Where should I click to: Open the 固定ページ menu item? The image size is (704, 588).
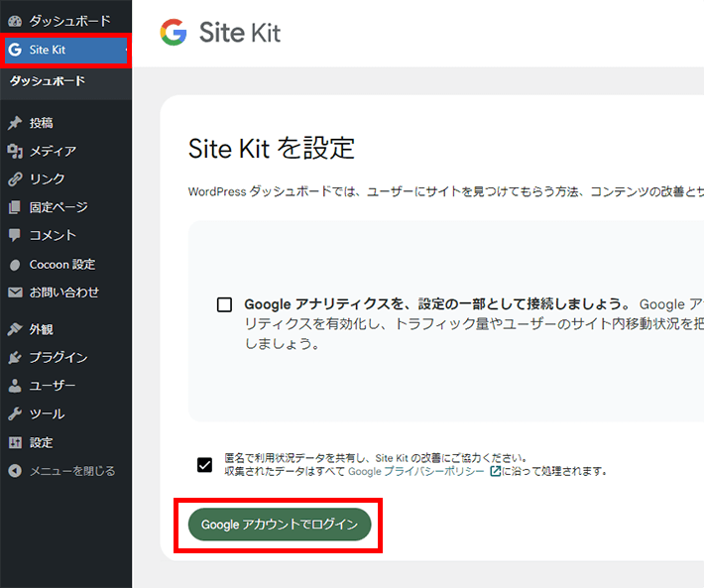[x=58, y=207]
